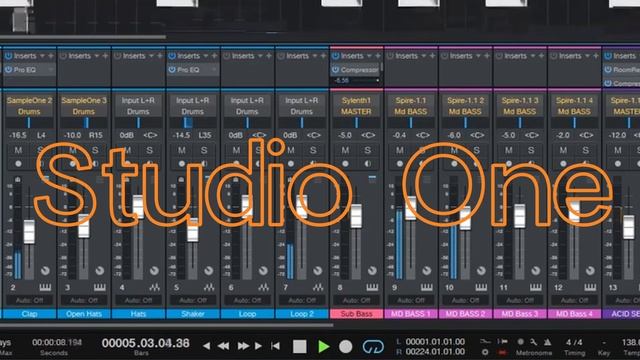Click the waveform icon on Loop 2 channel
The width and height of the screenshot is (640, 360).
[x=318, y=288]
